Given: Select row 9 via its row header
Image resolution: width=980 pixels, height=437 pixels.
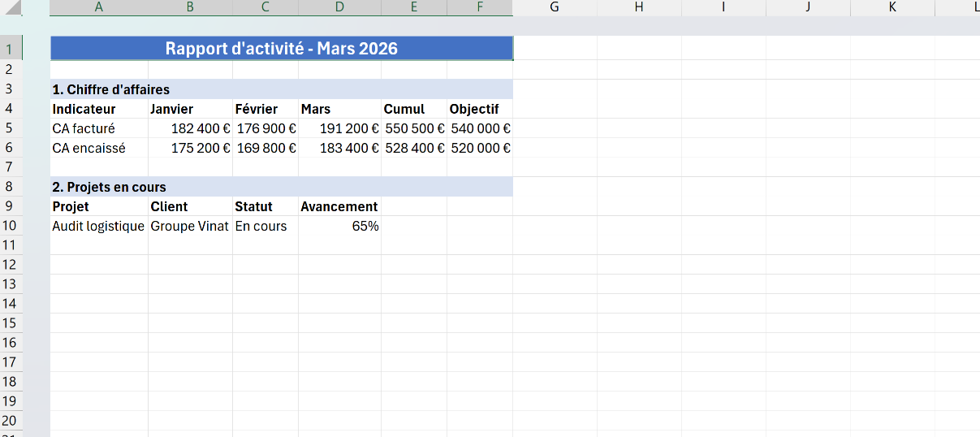Looking at the screenshot, I should [11, 206].
